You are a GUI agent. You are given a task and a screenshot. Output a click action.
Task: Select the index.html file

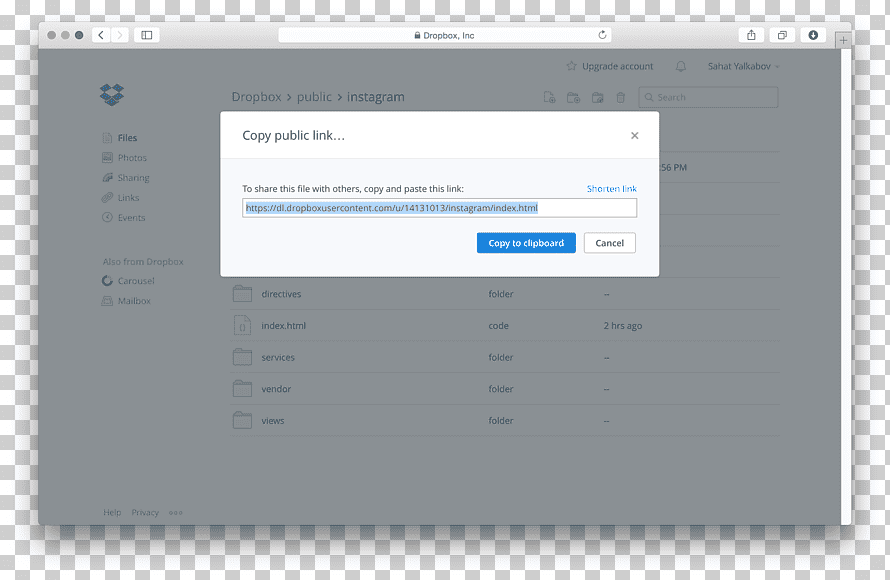pos(283,326)
